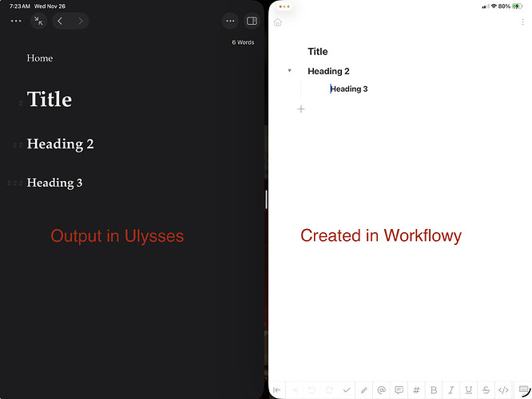Navigate back with Ulysses left chevron
The width and height of the screenshot is (532, 399).
pos(61,21)
